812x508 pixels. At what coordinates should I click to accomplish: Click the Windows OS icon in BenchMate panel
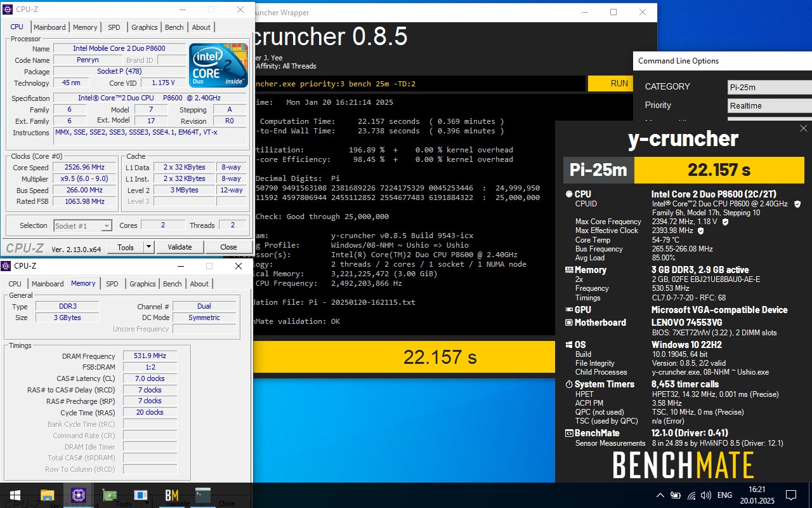(x=568, y=345)
